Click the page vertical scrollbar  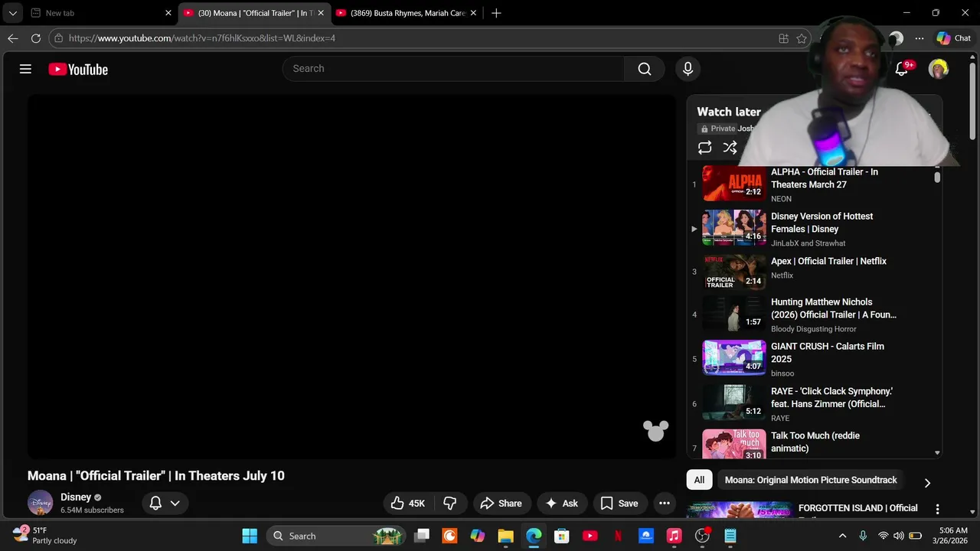[973, 99]
